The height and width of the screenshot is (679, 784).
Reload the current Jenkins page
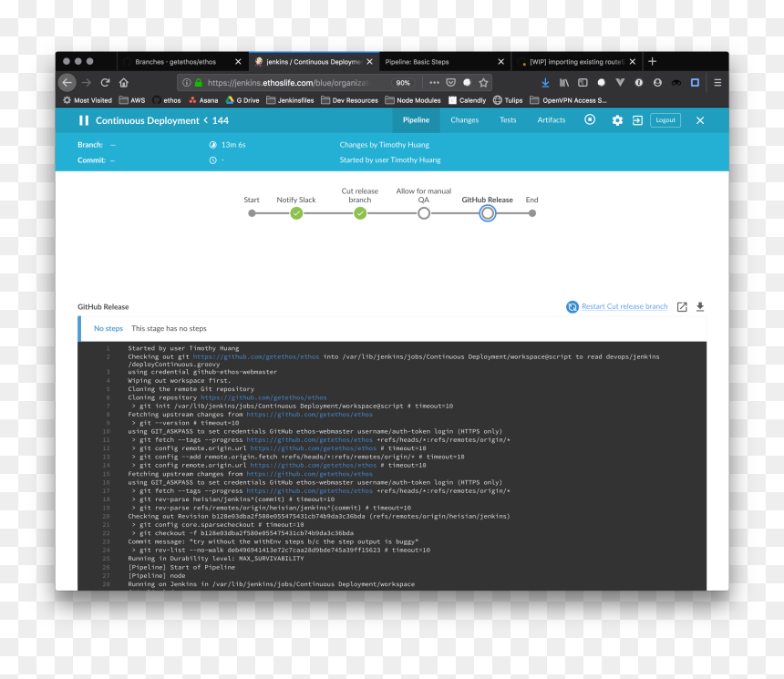point(105,83)
